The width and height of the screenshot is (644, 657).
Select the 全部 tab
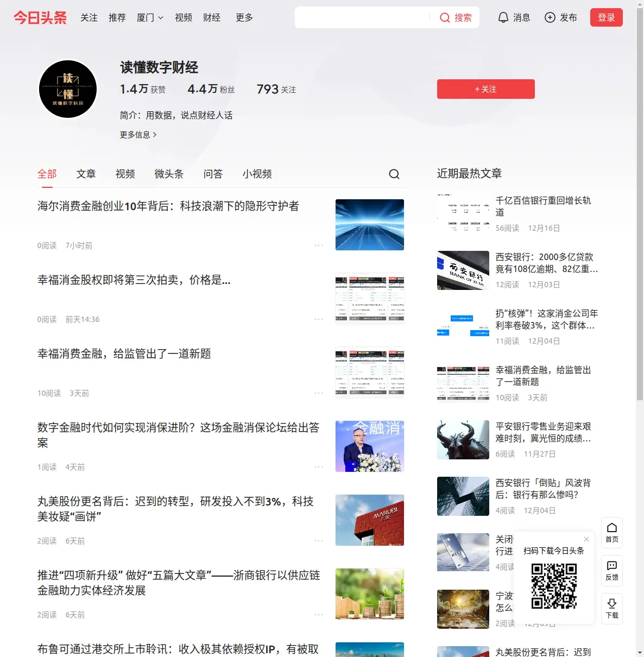pyautogui.click(x=47, y=174)
